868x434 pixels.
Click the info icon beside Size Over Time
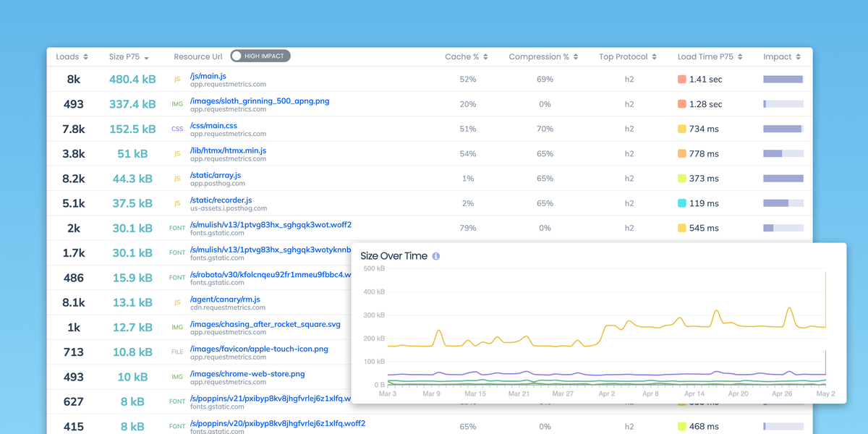click(435, 256)
